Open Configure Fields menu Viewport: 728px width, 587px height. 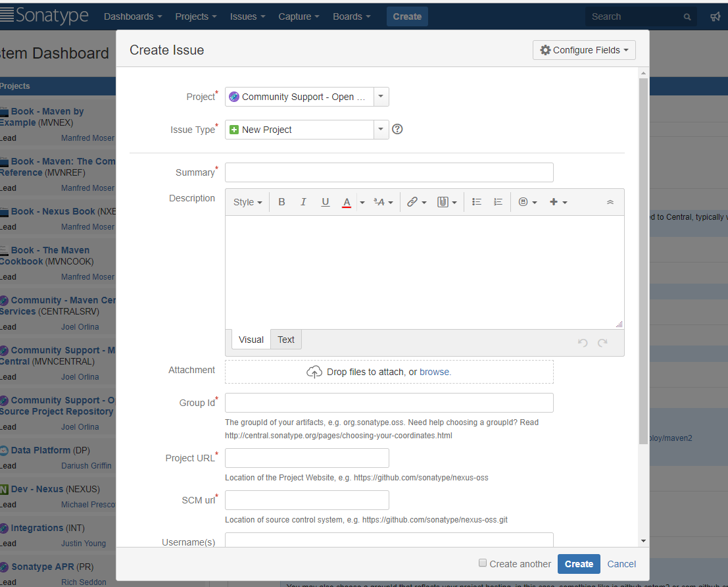coord(584,50)
